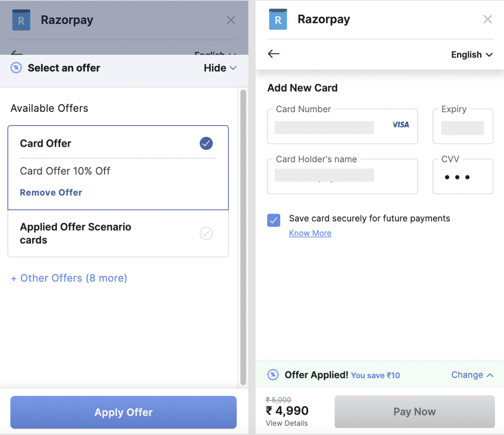The image size is (504, 435).
Task: Expand offer options with Change chevron
Action: point(490,375)
